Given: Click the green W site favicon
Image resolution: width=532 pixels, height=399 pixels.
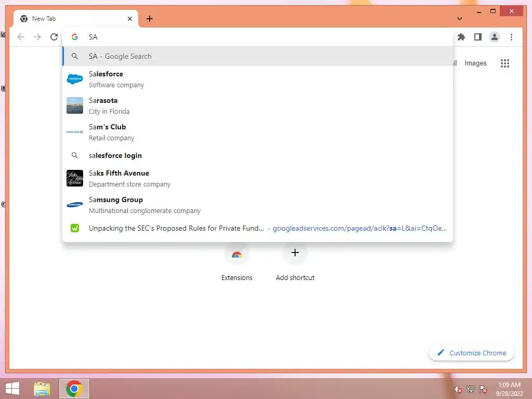Looking at the screenshot, I should (75, 228).
